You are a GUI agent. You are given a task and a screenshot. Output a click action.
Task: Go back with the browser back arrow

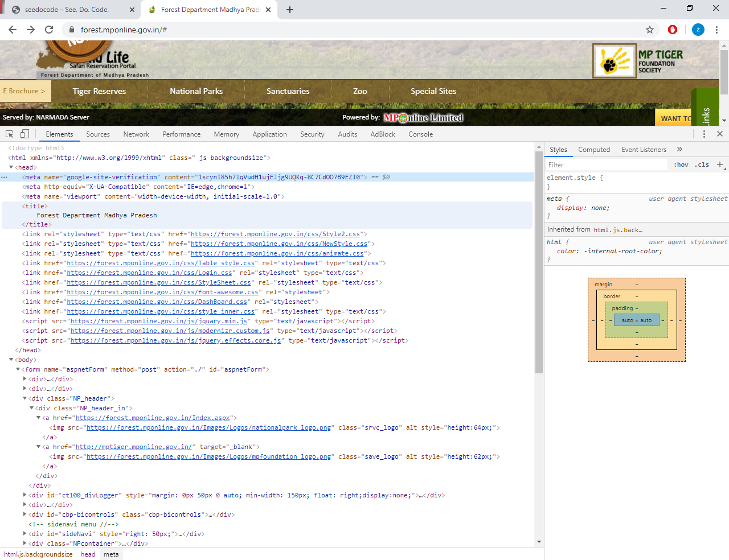[13, 30]
